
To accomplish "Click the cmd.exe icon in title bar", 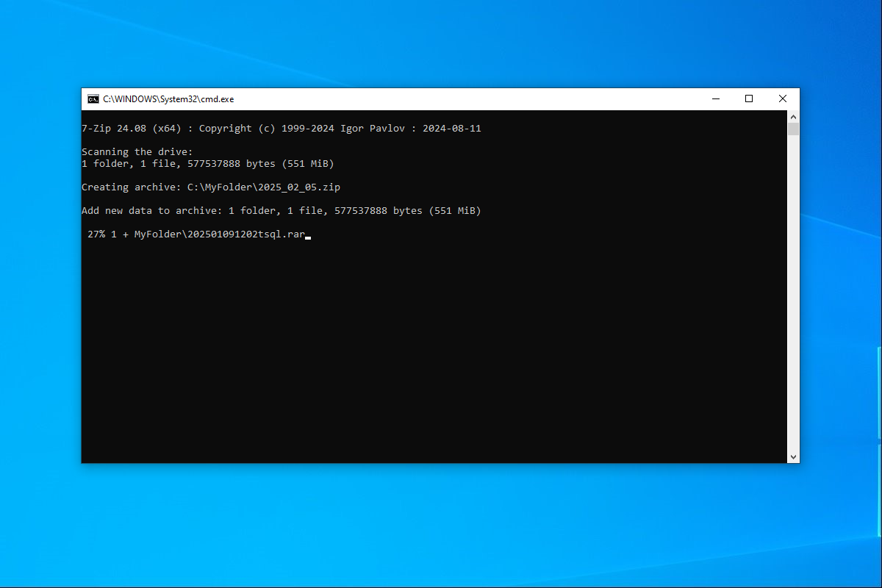I will [93, 99].
